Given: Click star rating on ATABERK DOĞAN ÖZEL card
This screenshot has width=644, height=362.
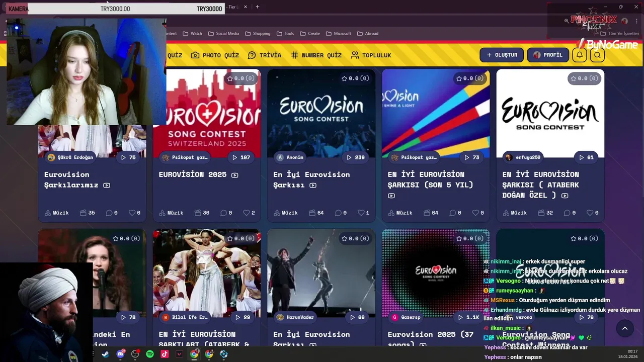Looking at the screenshot, I should tap(584, 78).
